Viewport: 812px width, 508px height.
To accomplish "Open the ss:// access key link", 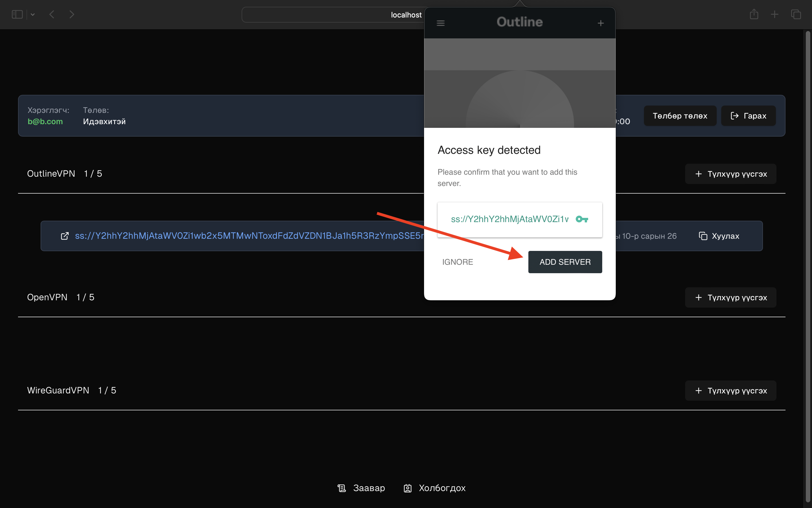I will point(249,236).
